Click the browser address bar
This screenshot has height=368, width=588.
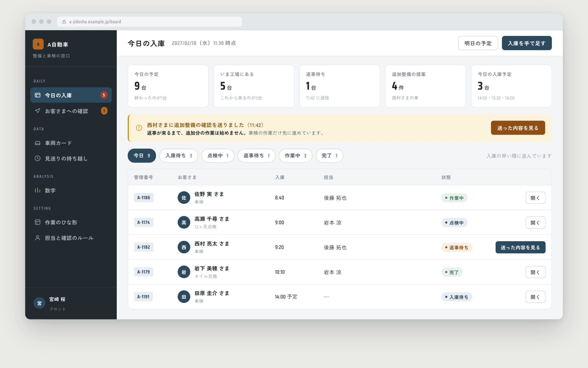tap(150, 22)
